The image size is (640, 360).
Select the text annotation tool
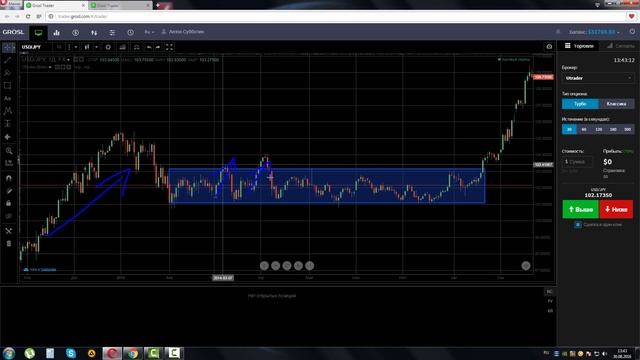[x=8, y=98]
